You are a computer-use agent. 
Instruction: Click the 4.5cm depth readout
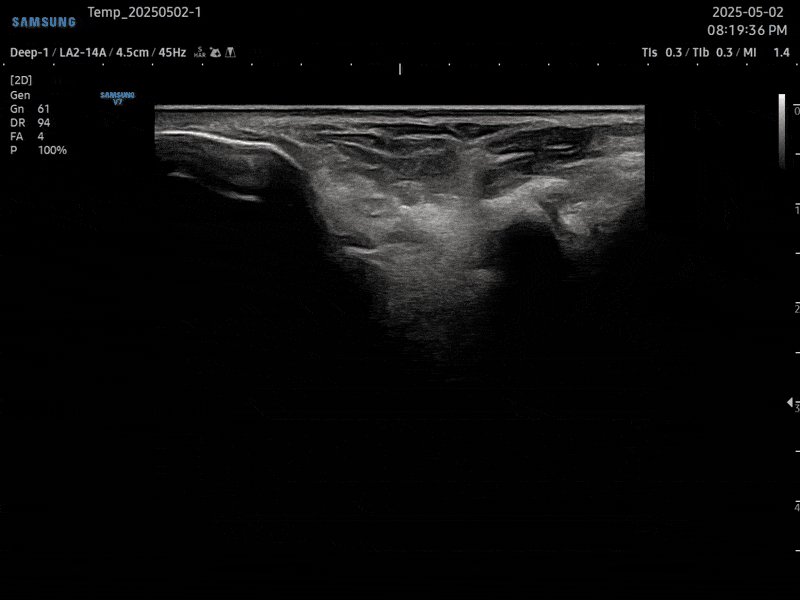pyautogui.click(x=133, y=52)
